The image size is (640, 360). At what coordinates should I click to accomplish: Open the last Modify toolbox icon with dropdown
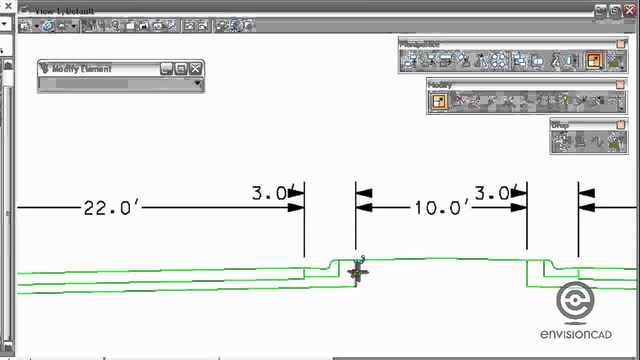pos(616,101)
